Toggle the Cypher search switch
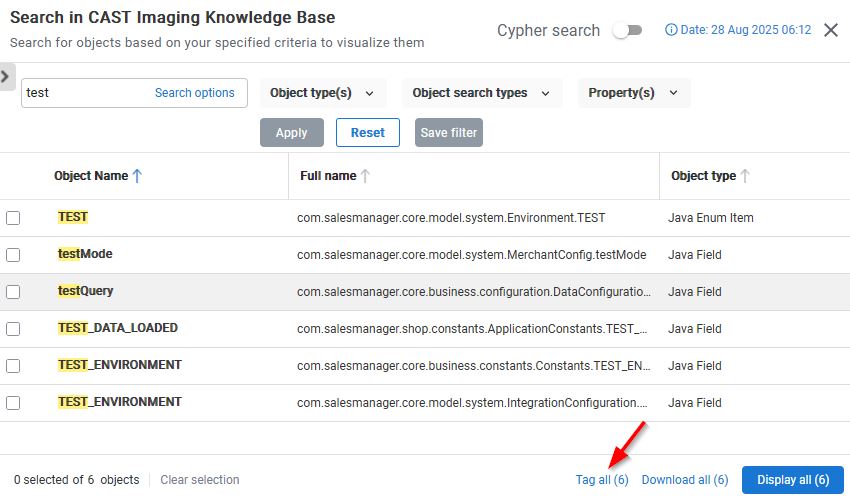This screenshot has width=850, height=500. [x=627, y=30]
